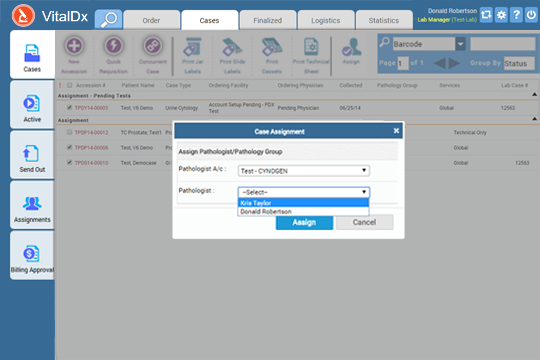Open accession link TPDP14-00012
Screen dimensions: 540x360
[91, 132]
